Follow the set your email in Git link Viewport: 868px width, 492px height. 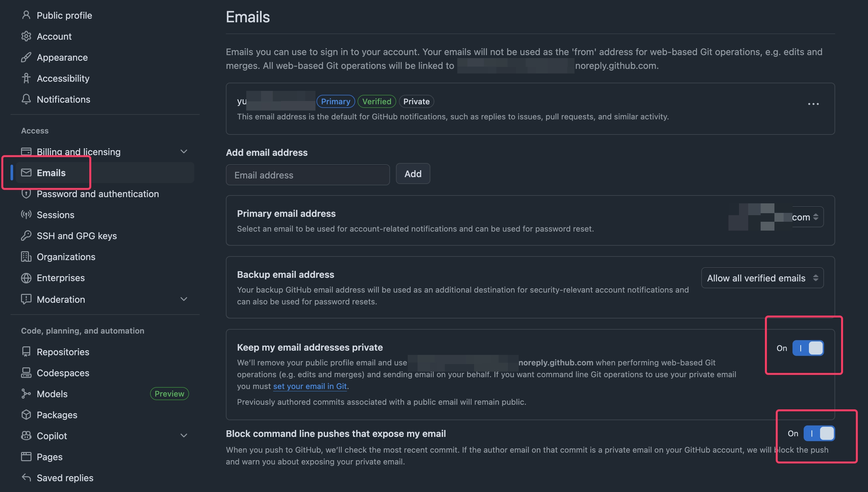310,386
